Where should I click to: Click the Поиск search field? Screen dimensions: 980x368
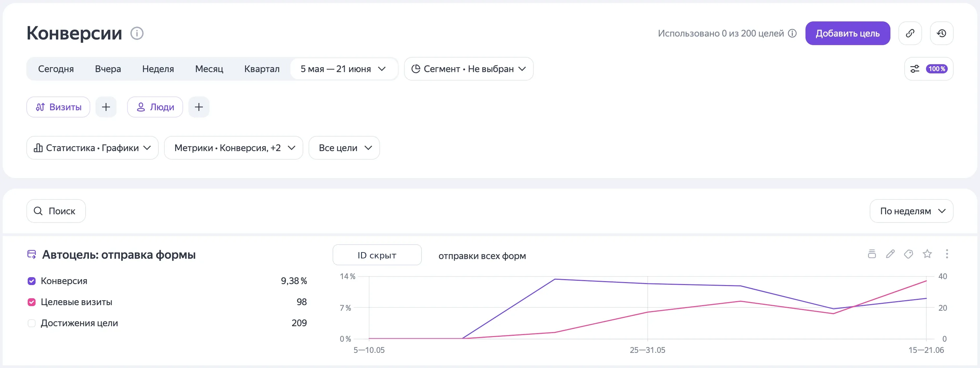56,211
